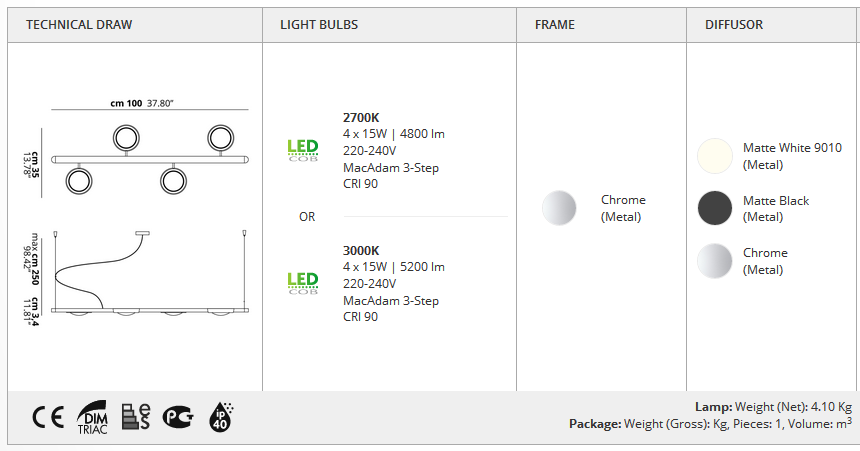The image size is (860, 451).
Task: Open the side-view suspension drawing
Action: point(142,277)
